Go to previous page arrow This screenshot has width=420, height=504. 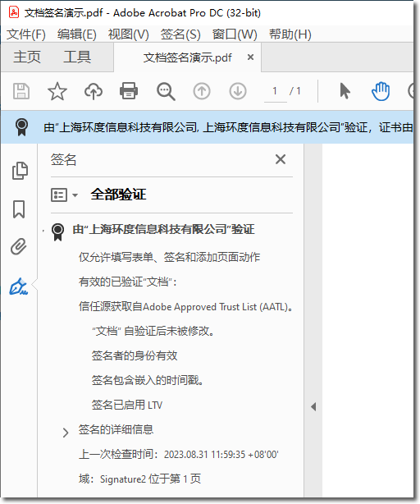(202, 91)
